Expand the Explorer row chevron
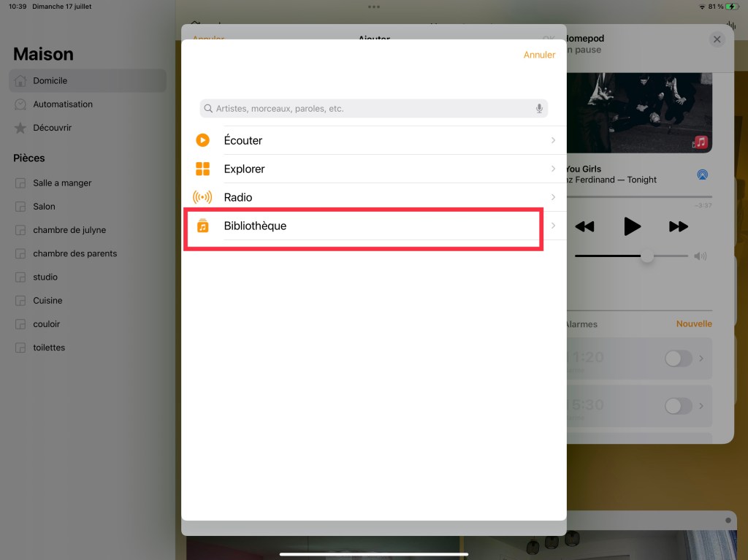 [x=553, y=169]
